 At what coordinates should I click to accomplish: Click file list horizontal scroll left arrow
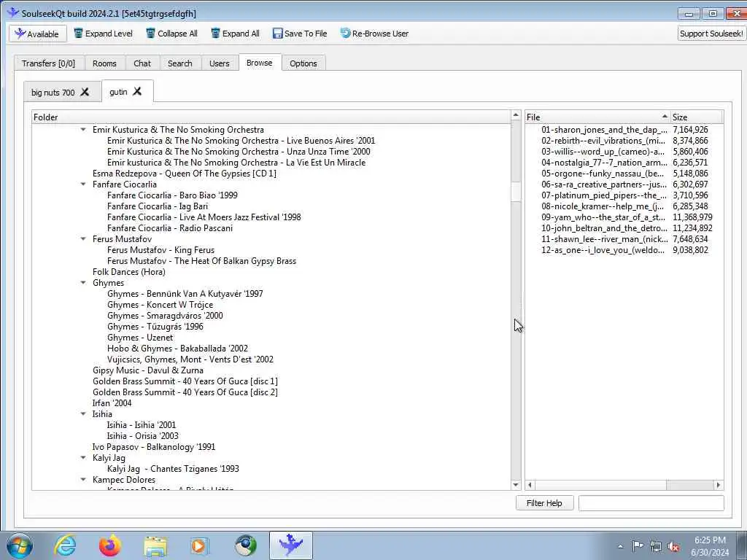pyautogui.click(x=530, y=485)
